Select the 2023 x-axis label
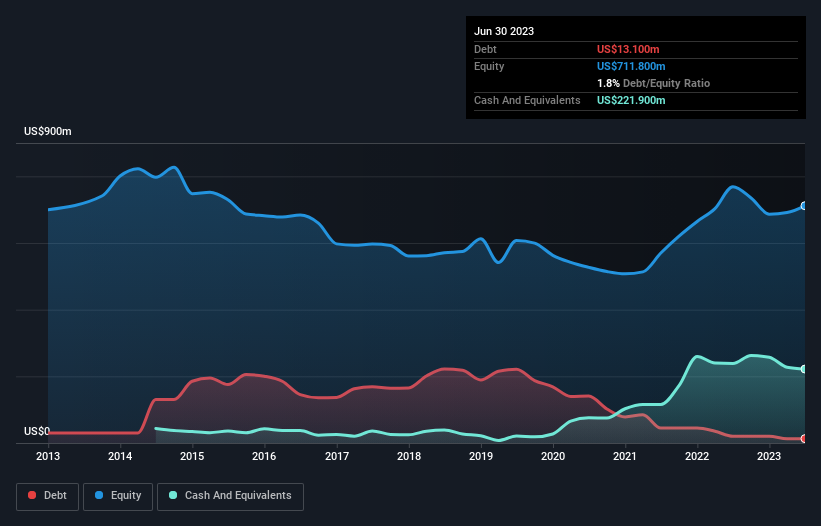Image resolution: width=821 pixels, height=526 pixels. click(769, 456)
